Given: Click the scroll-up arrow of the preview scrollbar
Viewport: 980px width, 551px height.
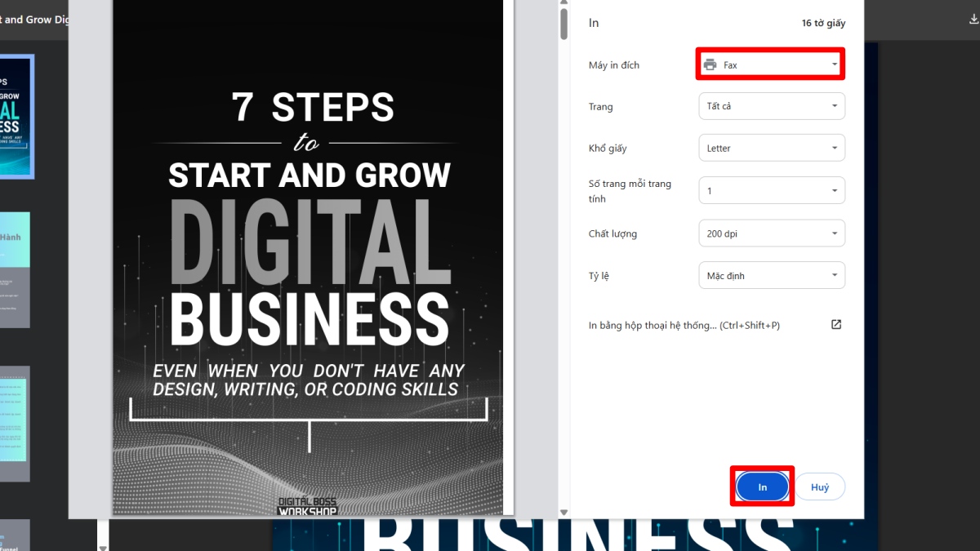Looking at the screenshot, I should coord(563,2).
